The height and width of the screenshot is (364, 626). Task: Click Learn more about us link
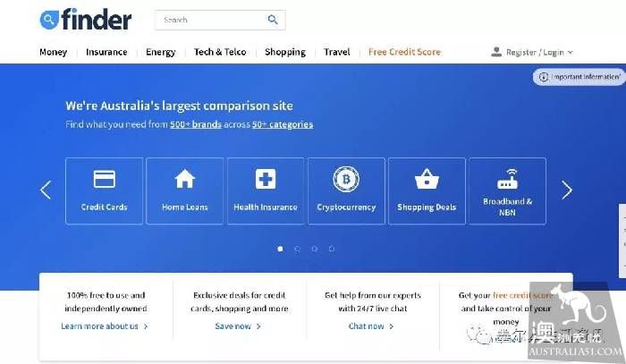point(105,326)
